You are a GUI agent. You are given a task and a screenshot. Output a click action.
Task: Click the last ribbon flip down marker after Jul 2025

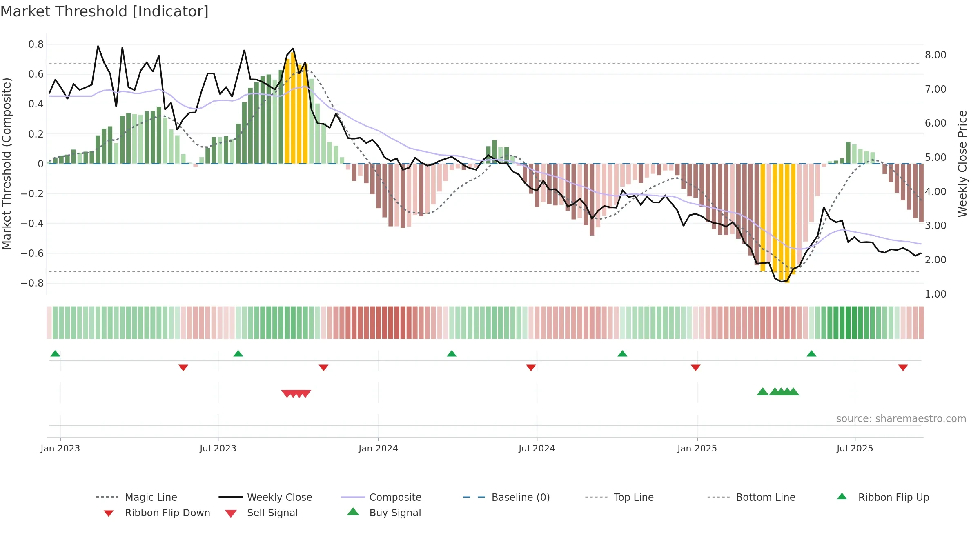[903, 368]
